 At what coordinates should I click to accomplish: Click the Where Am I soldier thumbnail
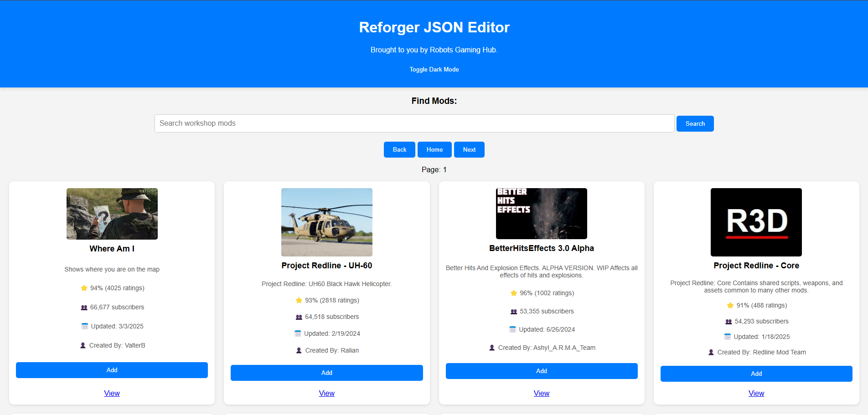pyautogui.click(x=112, y=214)
